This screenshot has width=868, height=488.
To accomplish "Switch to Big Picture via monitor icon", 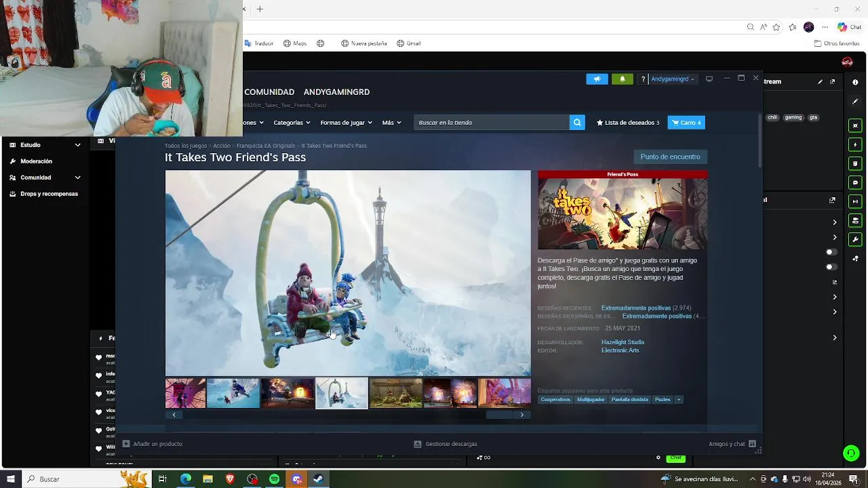I will [x=709, y=79].
